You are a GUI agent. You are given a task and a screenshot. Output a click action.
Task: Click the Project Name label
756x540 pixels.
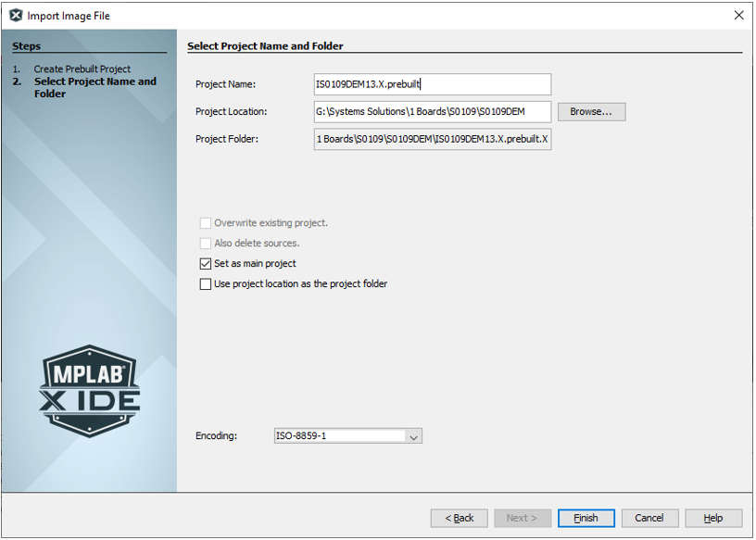pyautogui.click(x=225, y=84)
